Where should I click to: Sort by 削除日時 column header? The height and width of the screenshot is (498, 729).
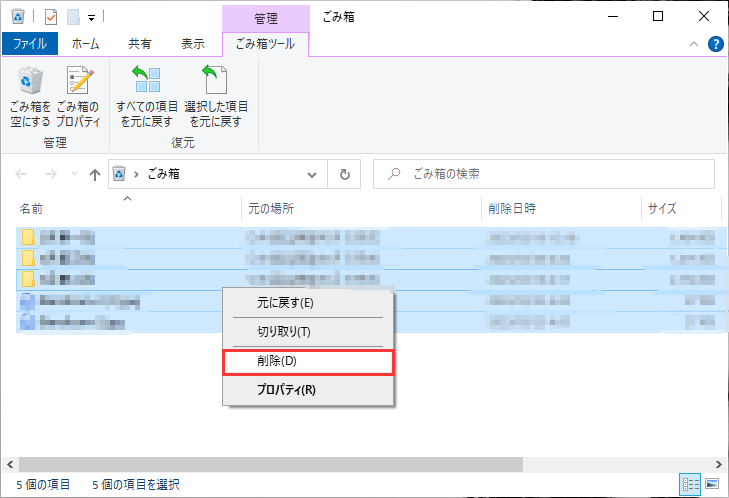512,208
